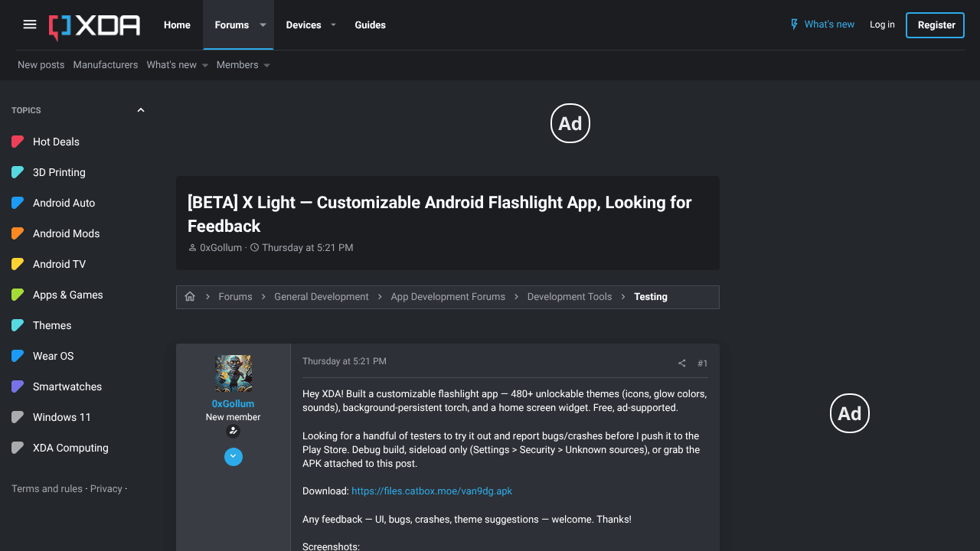Image resolution: width=980 pixels, height=551 pixels.
Task: Click 0xGollum author link under thread title
Action: pyautogui.click(x=220, y=248)
